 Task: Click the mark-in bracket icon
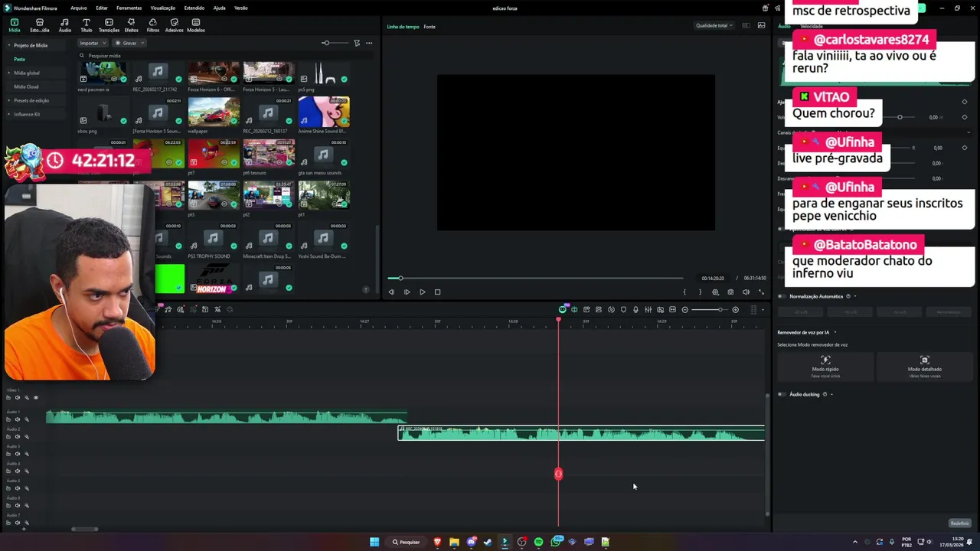click(684, 292)
